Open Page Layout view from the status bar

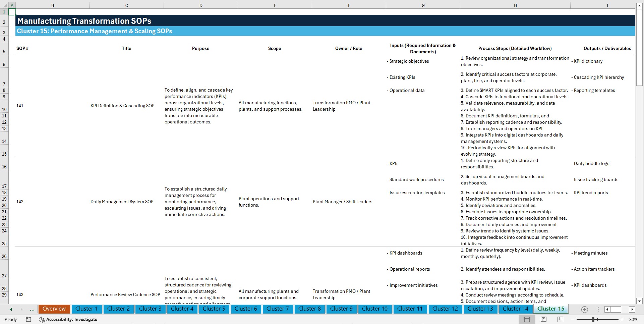[543, 319]
